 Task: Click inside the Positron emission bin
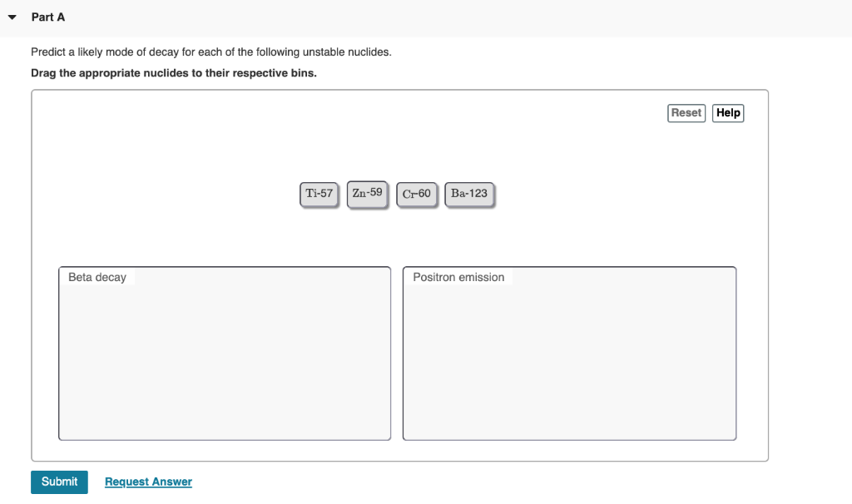569,358
